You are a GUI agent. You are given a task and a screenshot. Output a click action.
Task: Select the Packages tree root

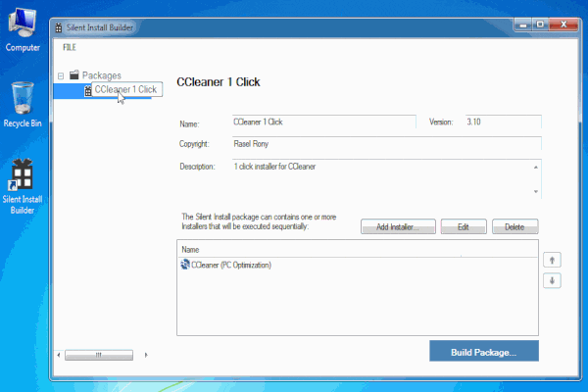102,75
